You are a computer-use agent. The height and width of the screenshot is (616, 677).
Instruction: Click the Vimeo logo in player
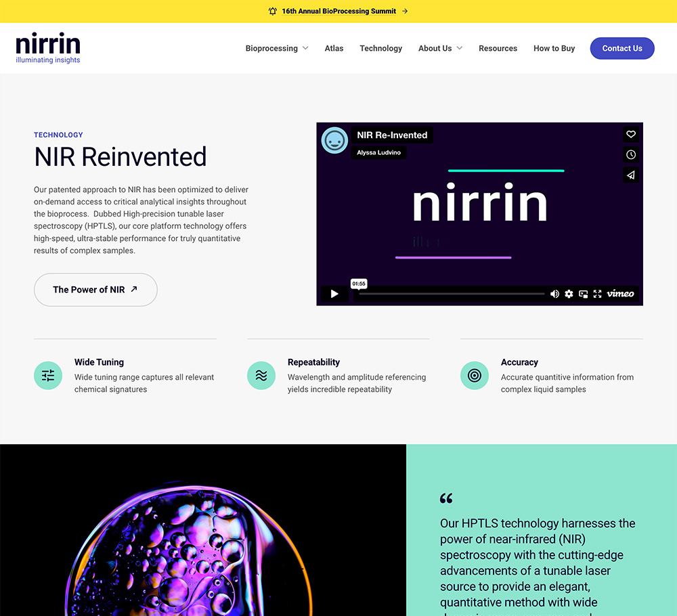(620, 294)
